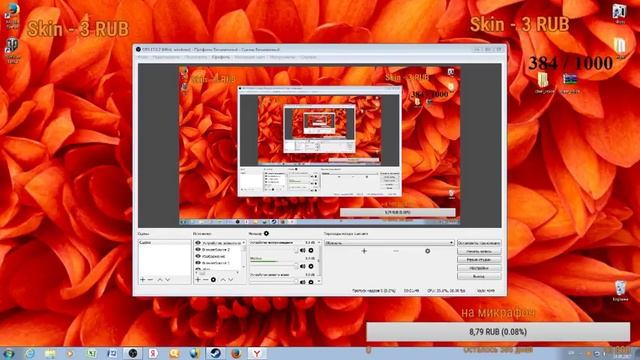Click the Выход button in OBS
640x360 pixels.
pos(479,276)
